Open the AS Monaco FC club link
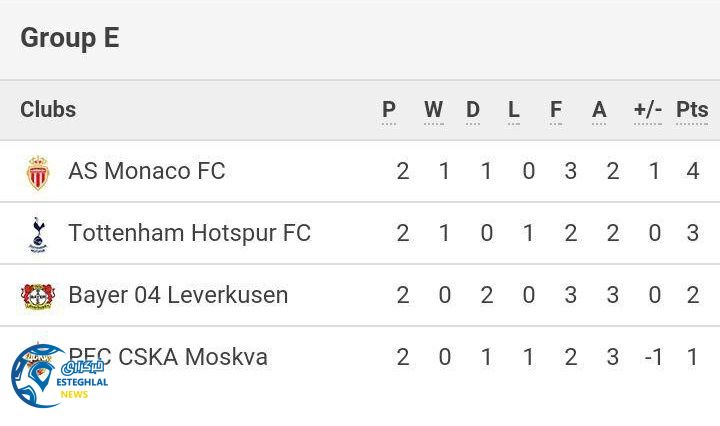Viewport: 720px width, 426px height. [x=146, y=172]
